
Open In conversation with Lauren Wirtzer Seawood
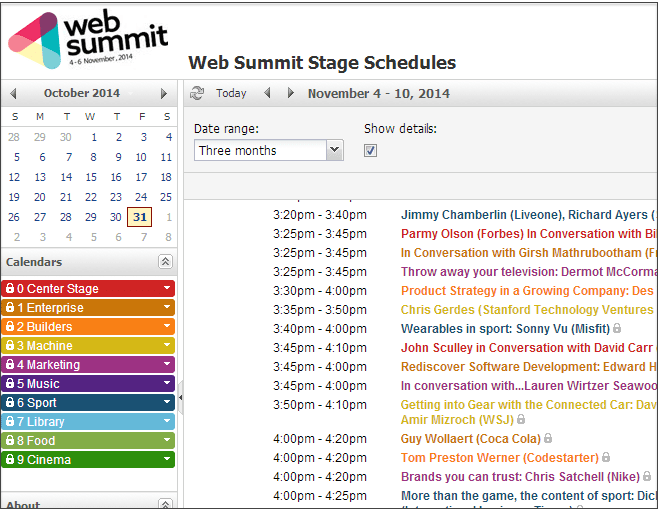click(x=529, y=385)
